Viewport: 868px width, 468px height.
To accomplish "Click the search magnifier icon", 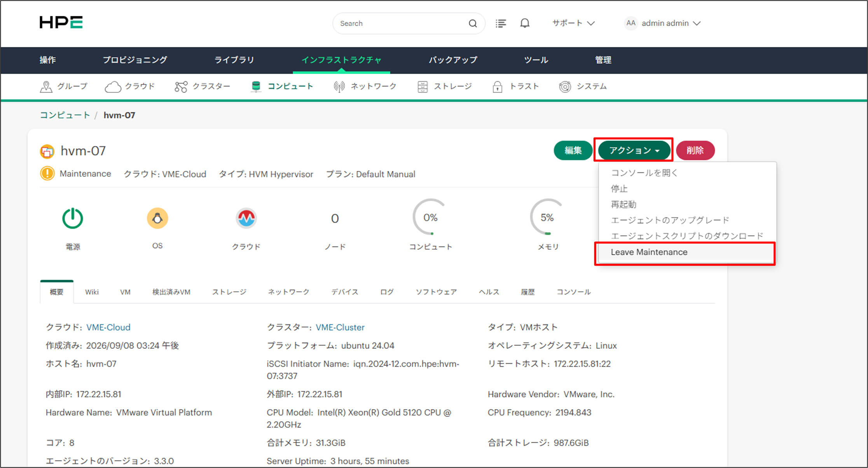I will pyautogui.click(x=473, y=23).
